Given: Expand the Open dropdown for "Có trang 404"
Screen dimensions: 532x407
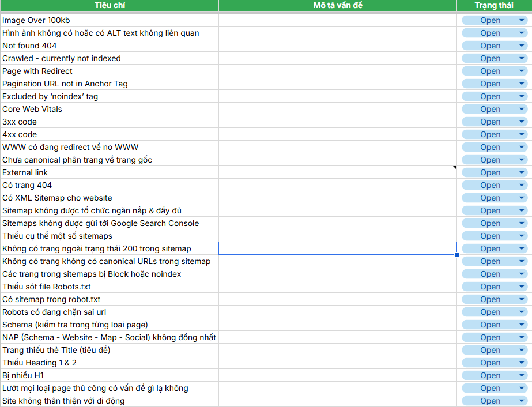Looking at the screenshot, I should click(x=522, y=185).
